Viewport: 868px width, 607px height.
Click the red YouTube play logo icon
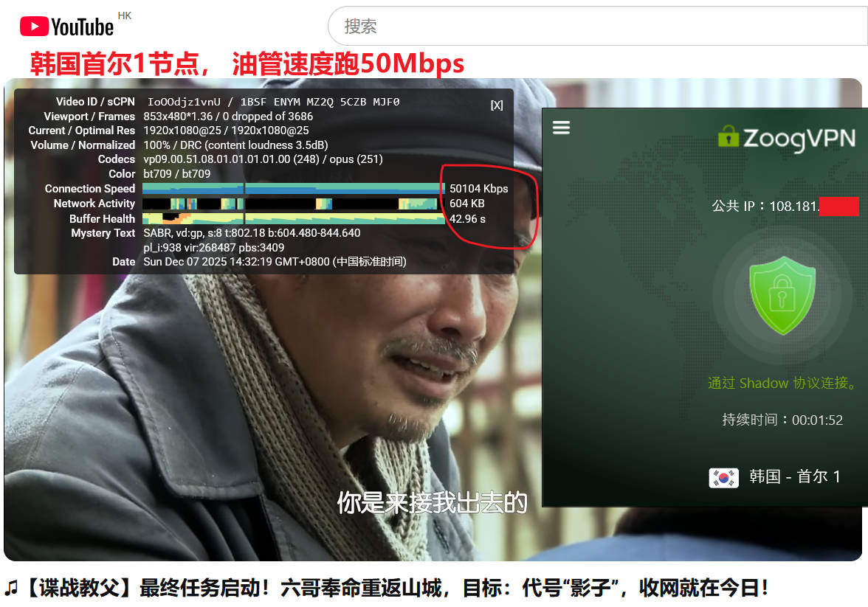34,27
